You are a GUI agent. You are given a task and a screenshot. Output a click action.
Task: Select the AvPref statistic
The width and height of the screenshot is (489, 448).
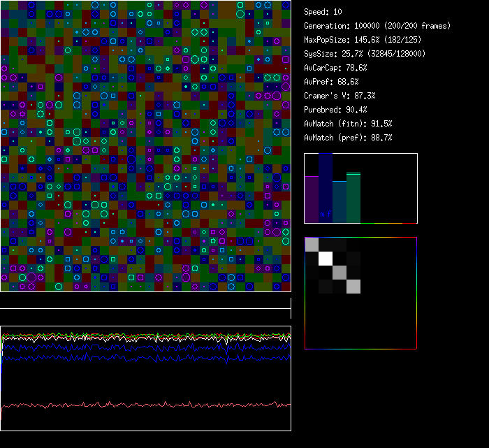[x=331, y=82]
